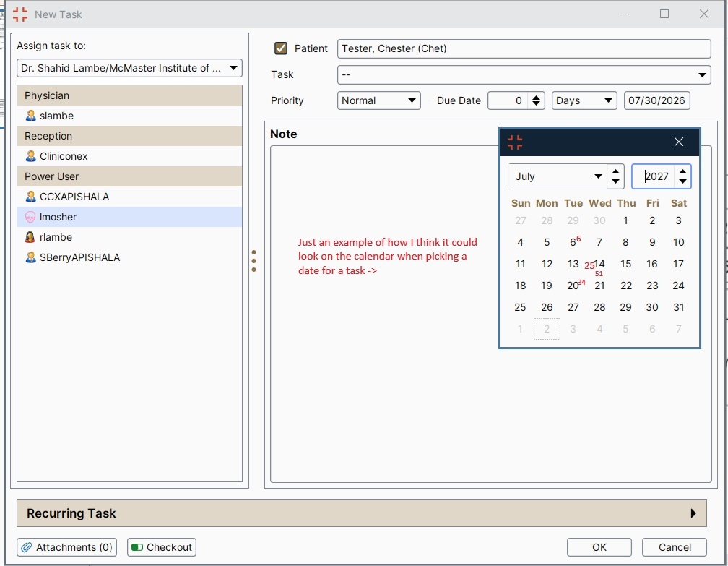Select user lmosher
Viewport: 728px width, 566px height.
click(x=129, y=217)
